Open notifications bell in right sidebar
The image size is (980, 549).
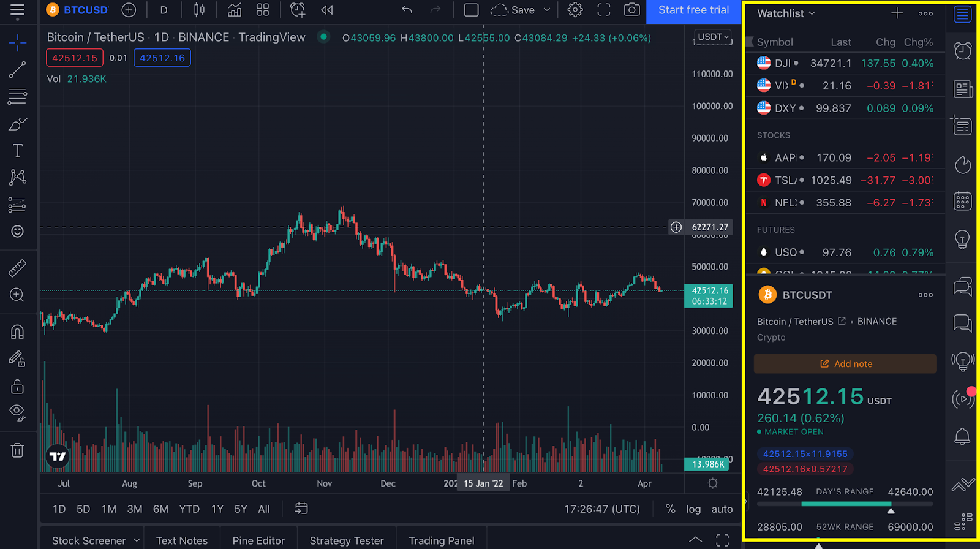(x=962, y=437)
